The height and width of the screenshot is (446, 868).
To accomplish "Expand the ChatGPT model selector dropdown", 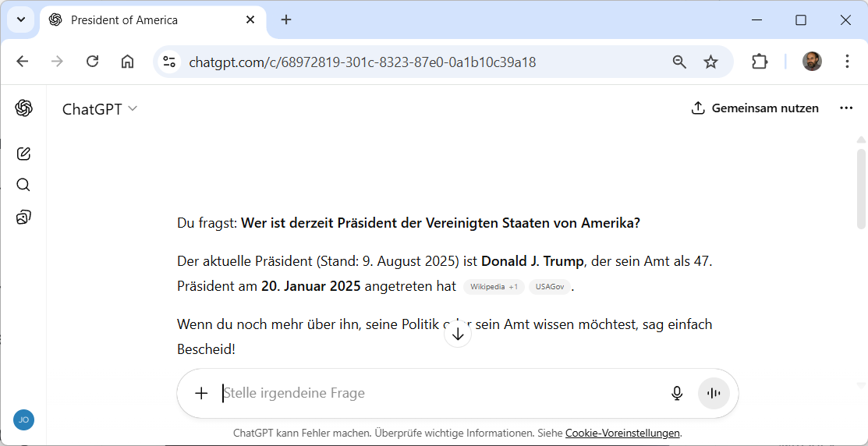I will coord(100,109).
